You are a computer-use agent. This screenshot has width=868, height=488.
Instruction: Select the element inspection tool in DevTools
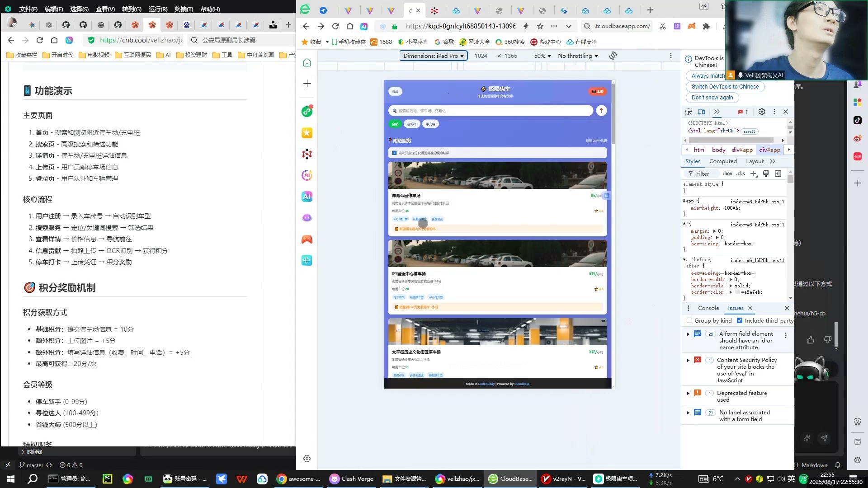689,112
